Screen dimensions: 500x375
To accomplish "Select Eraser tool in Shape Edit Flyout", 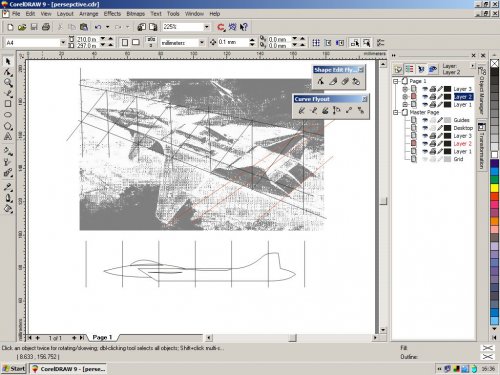I will click(345, 81).
